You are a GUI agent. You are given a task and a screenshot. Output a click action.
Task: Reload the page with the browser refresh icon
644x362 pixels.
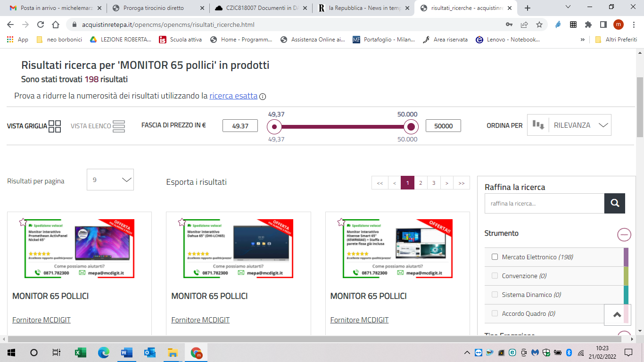click(41, 25)
